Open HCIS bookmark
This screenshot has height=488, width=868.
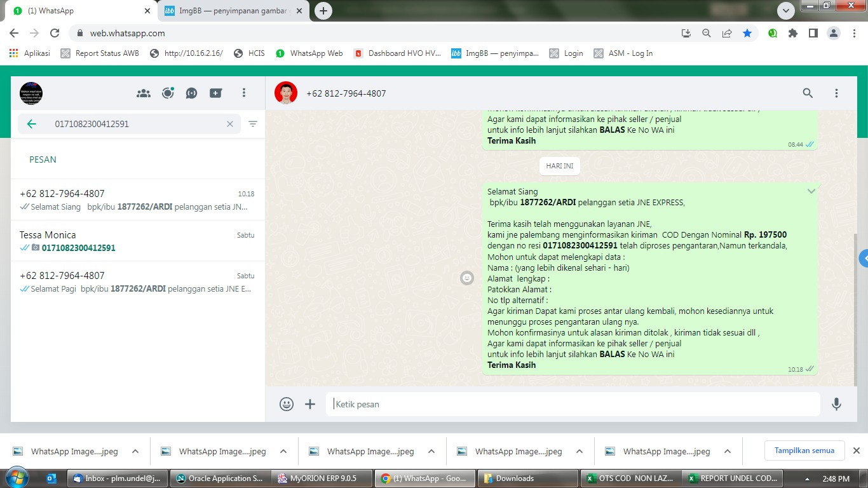point(249,53)
